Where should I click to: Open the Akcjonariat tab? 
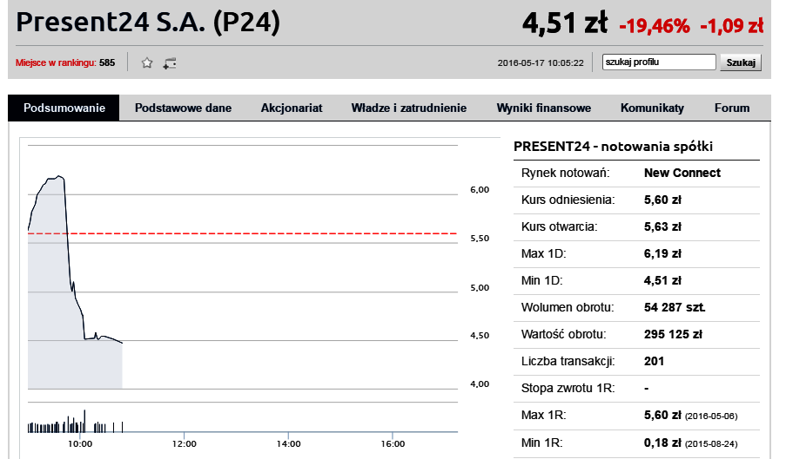point(291,108)
